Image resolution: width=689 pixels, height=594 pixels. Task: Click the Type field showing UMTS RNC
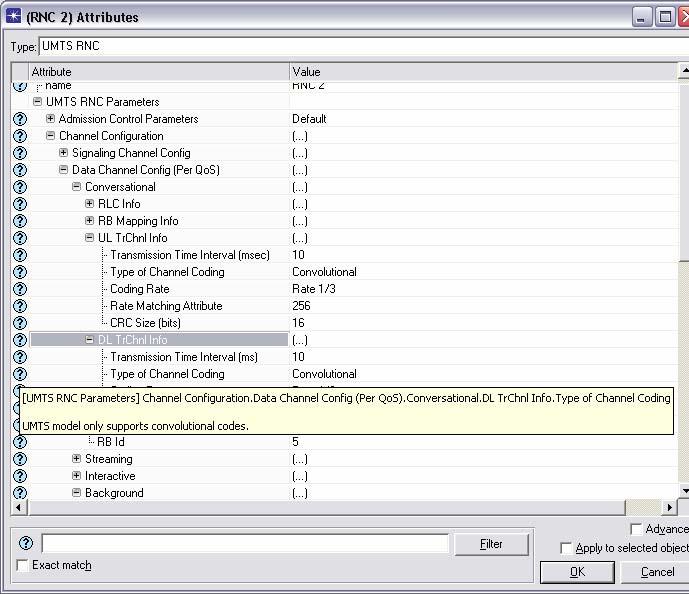[x=364, y=46]
